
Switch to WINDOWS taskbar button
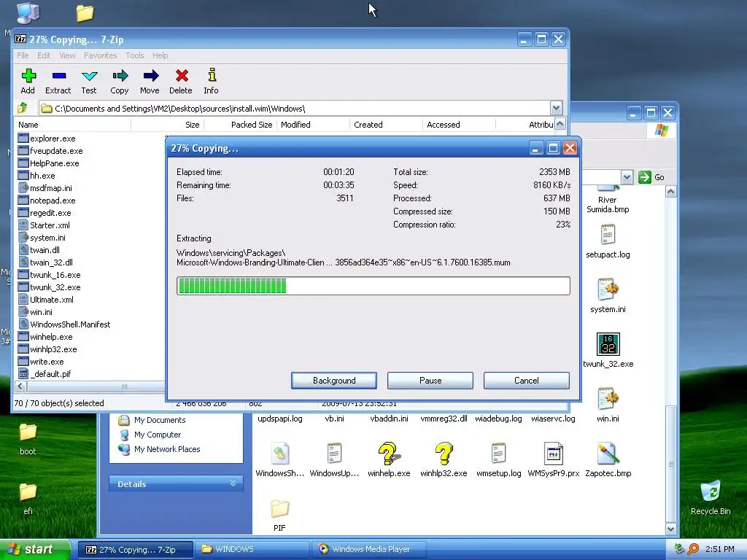pyautogui.click(x=252, y=549)
